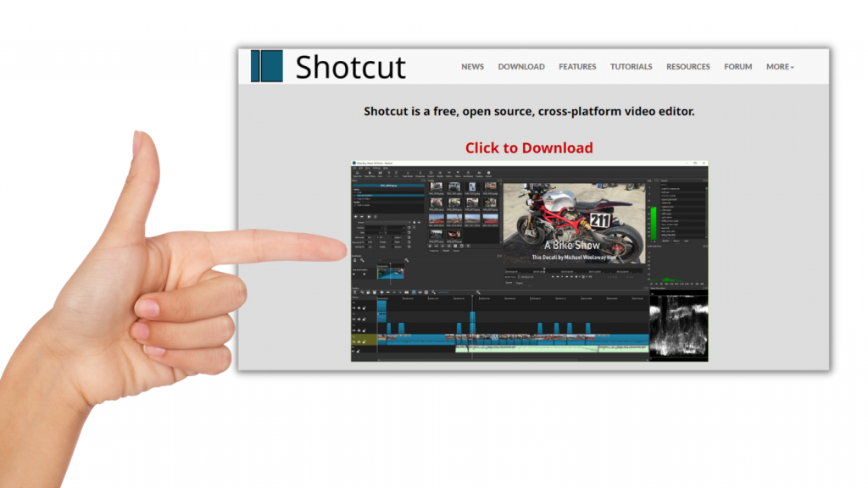The image size is (868, 488).
Task: Go to the FORUM
Action: coord(738,66)
